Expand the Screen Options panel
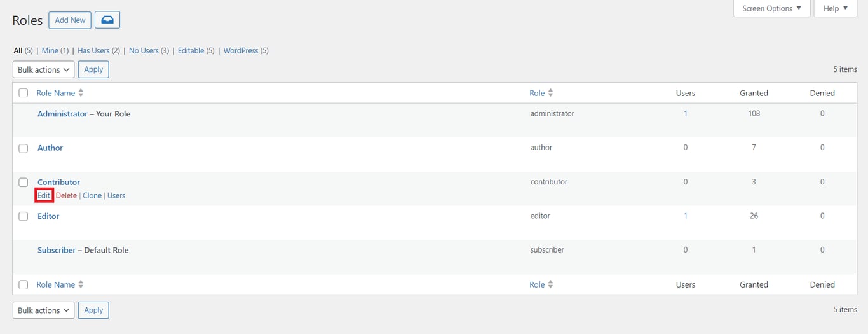Image resolution: width=868 pixels, height=334 pixels. (x=771, y=9)
